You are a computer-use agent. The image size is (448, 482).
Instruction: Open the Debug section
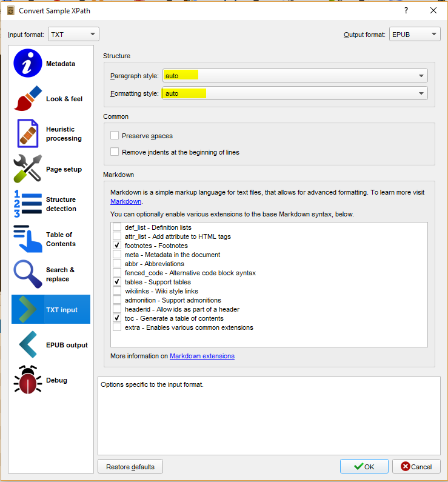(x=51, y=380)
